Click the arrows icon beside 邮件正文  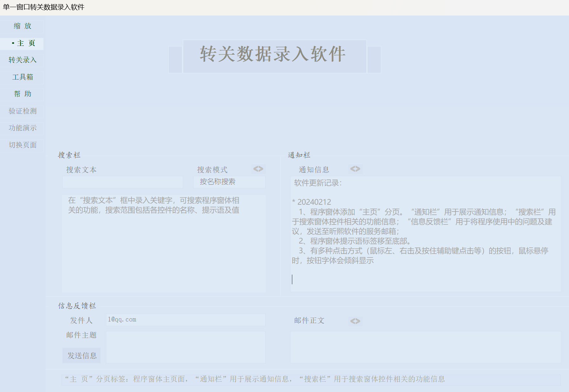point(355,321)
